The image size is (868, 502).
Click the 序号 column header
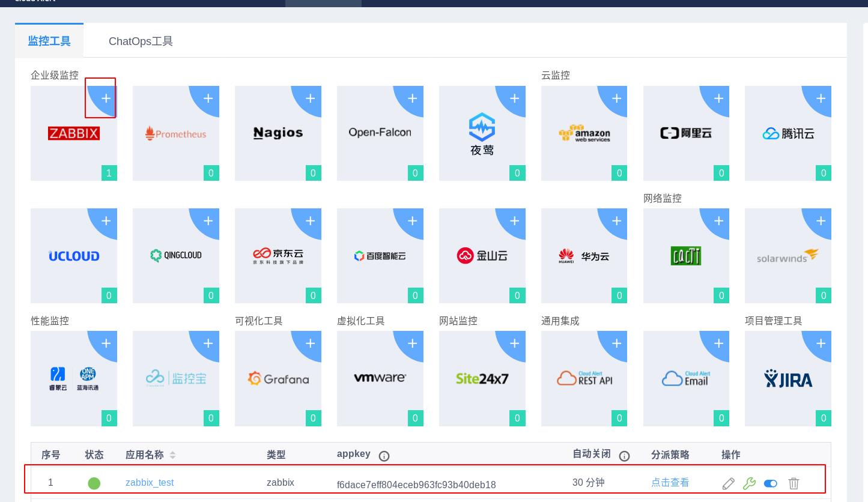click(51, 455)
